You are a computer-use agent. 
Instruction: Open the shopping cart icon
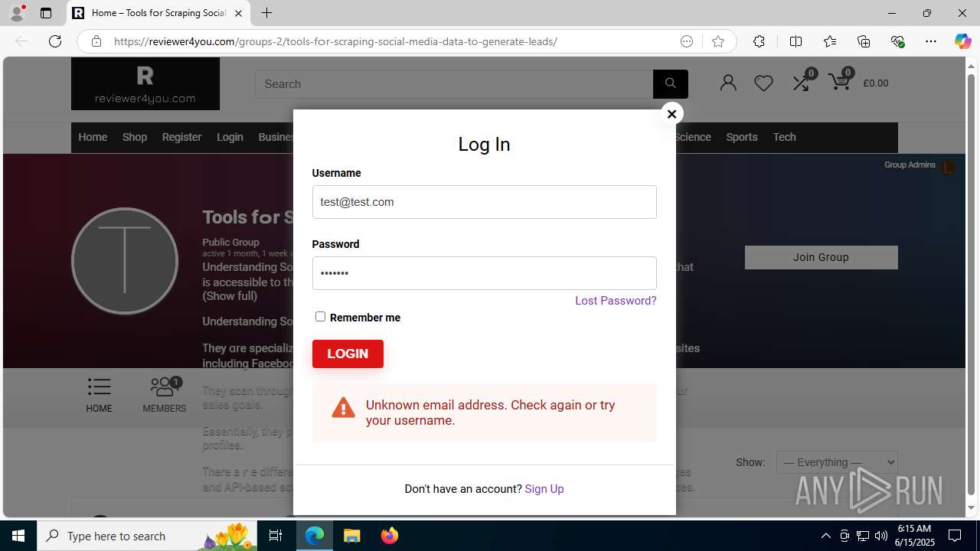coord(840,81)
